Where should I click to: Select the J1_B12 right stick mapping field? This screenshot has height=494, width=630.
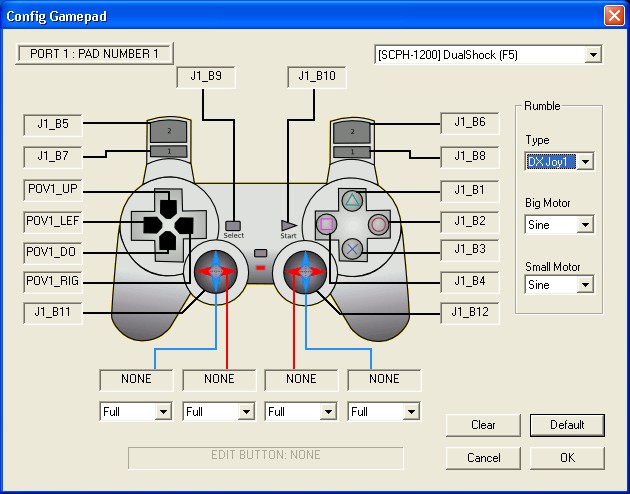pos(470,313)
